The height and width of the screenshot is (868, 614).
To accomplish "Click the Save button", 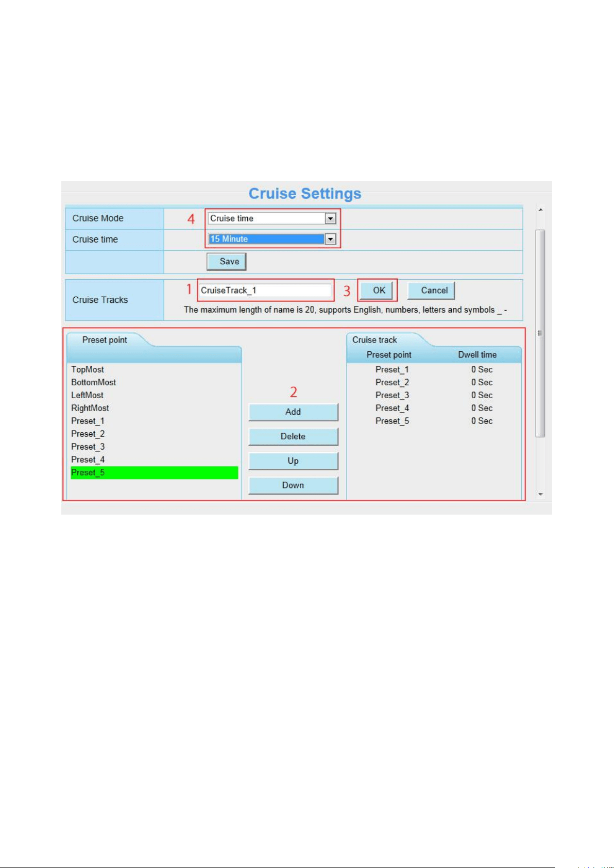I will tap(227, 262).
